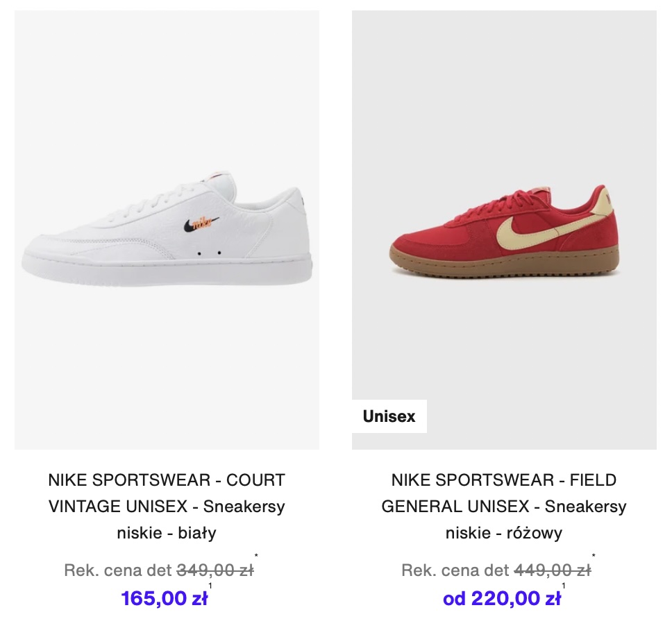Click the 'niskie - różowy' colour description
This screenshot has height=619, width=672.
(x=504, y=533)
